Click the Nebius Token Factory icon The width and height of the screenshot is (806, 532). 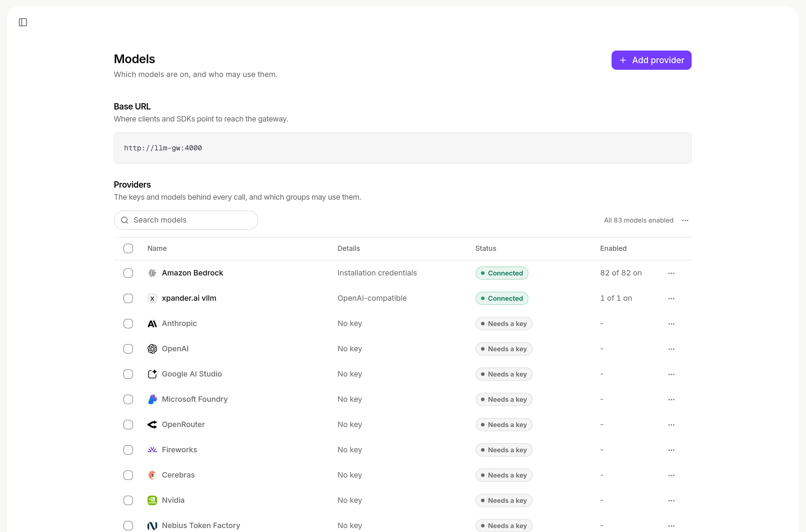point(152,526)
